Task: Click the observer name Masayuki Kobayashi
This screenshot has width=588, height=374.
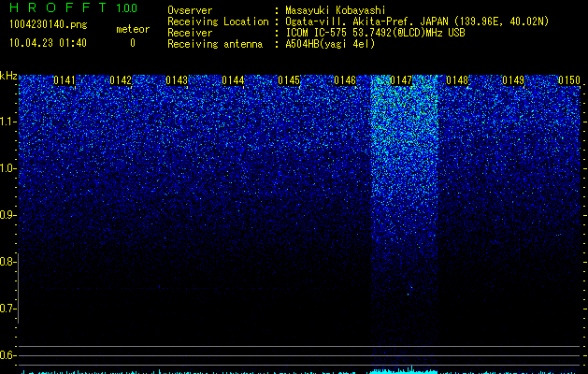Action: [335, 10]
